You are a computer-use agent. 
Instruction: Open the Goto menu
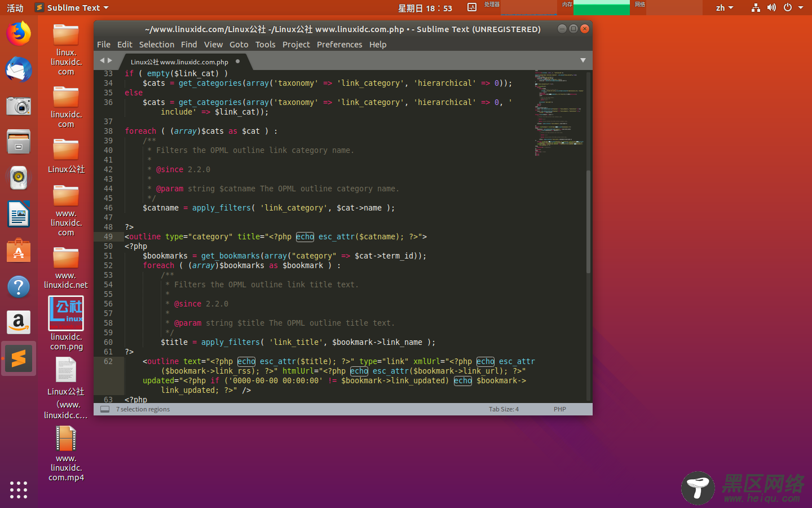(239, 45)
